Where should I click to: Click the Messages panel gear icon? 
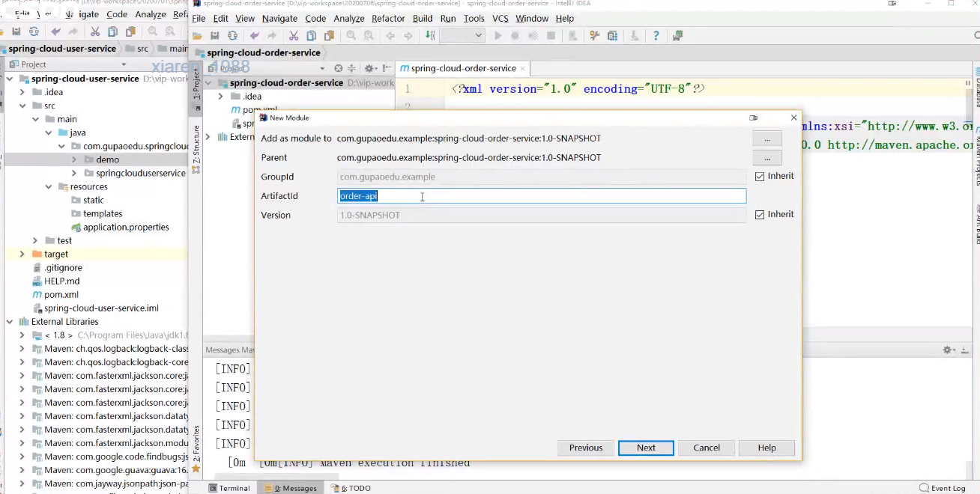click(x=949, y=350)
